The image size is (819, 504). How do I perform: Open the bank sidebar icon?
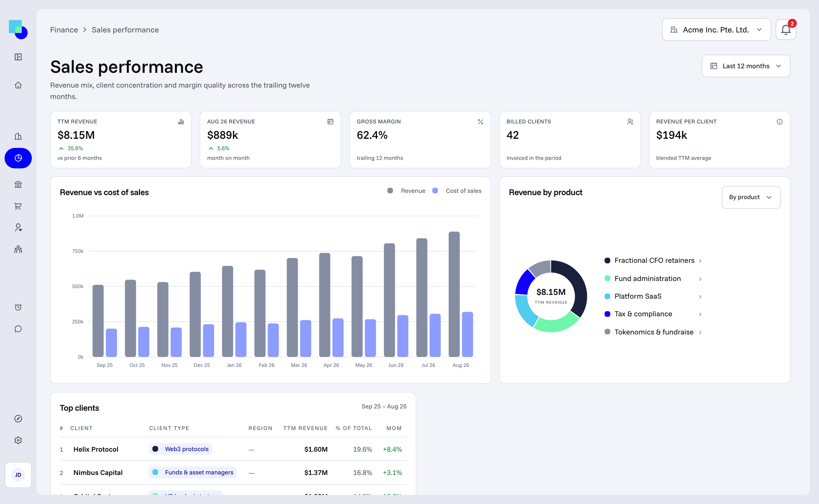click(18, 184)
